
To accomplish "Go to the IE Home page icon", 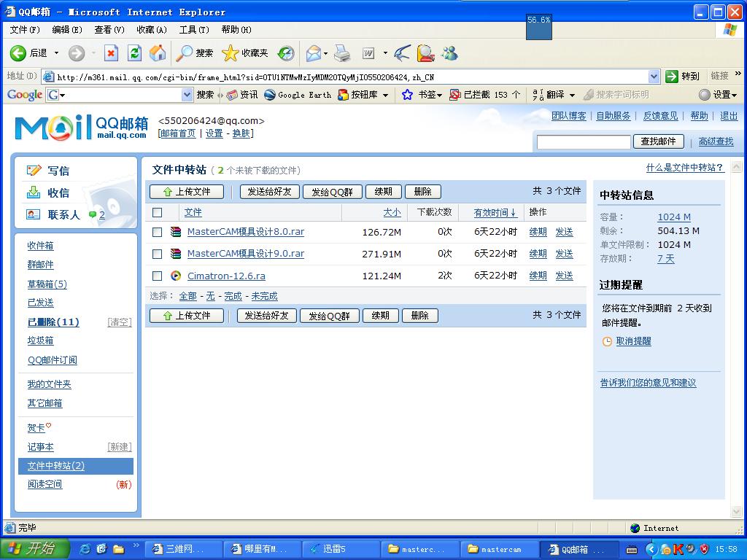I will pos(158,52).
